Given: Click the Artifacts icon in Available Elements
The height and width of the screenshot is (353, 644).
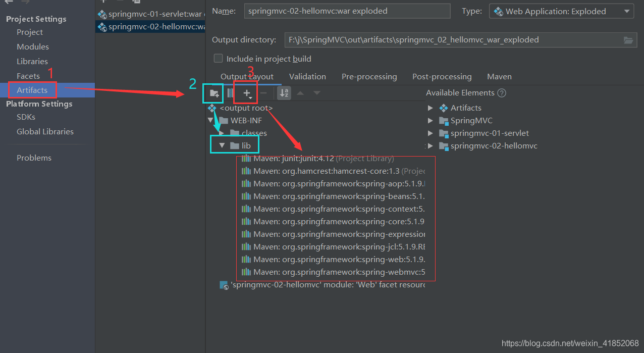Looking at the screenshot, I should [x=444, y=108].
